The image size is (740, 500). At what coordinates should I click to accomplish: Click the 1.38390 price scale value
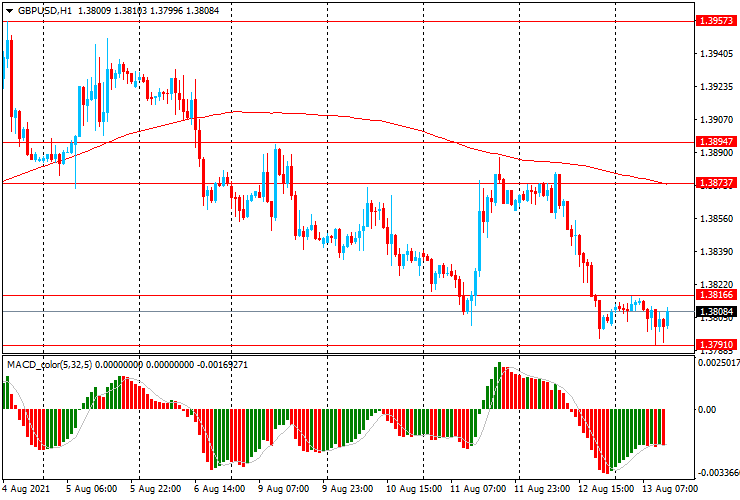[716, 252]
